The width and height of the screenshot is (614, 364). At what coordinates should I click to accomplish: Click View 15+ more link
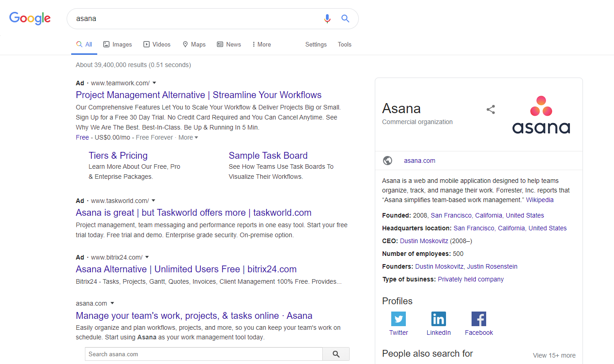554,355
